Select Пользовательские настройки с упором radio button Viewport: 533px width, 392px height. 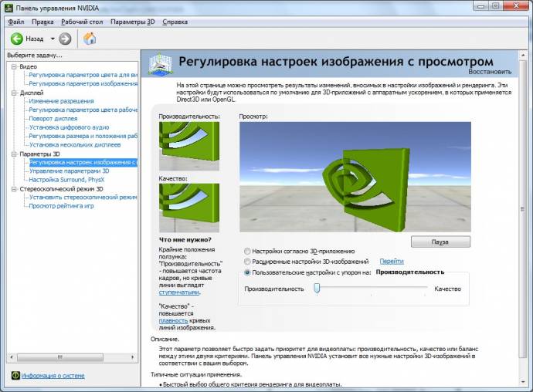click(247, 272)
